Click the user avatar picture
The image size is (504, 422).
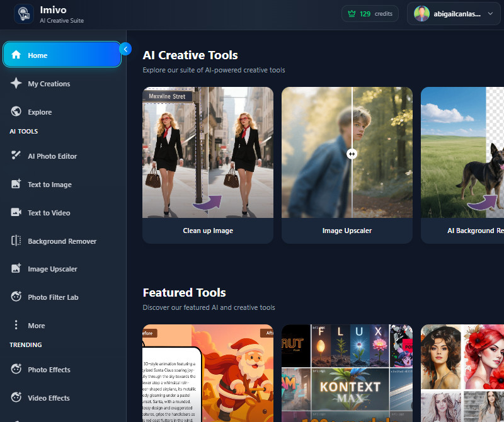[421, 14]
